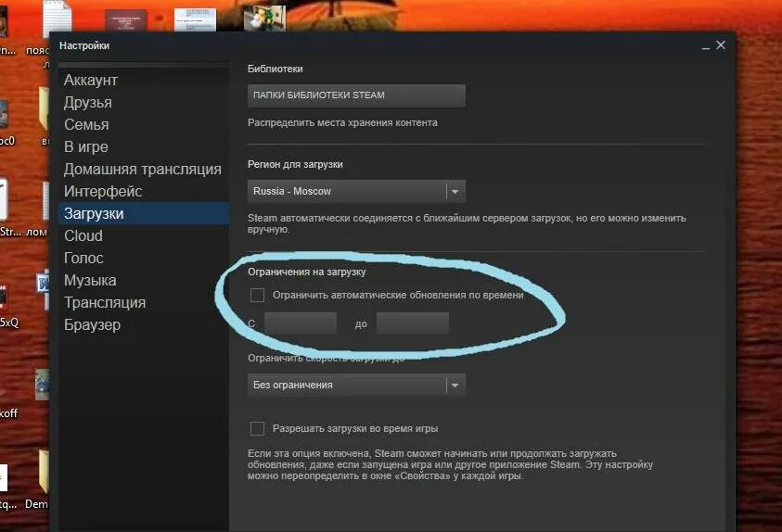Open the Russia - Moscow region dropdown
782x532 pixels.
coord(356,191)
